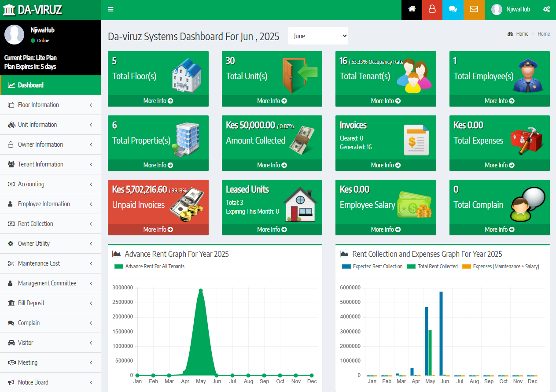Screen dimensions: 556x392
Task: Open the blue chat messages icon
Action: [453, 9]
